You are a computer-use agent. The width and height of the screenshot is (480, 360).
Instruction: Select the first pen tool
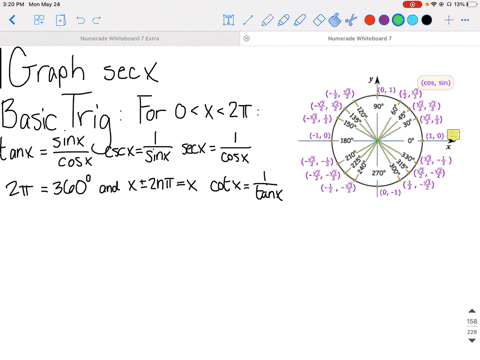(267, 20)
